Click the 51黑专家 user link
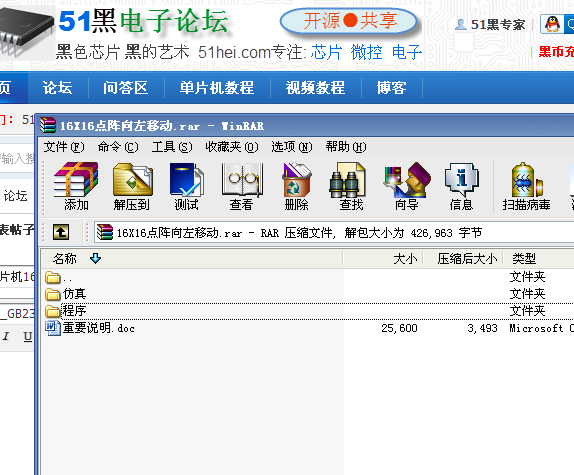Screen dimensions: 574x475 [498, 25]
